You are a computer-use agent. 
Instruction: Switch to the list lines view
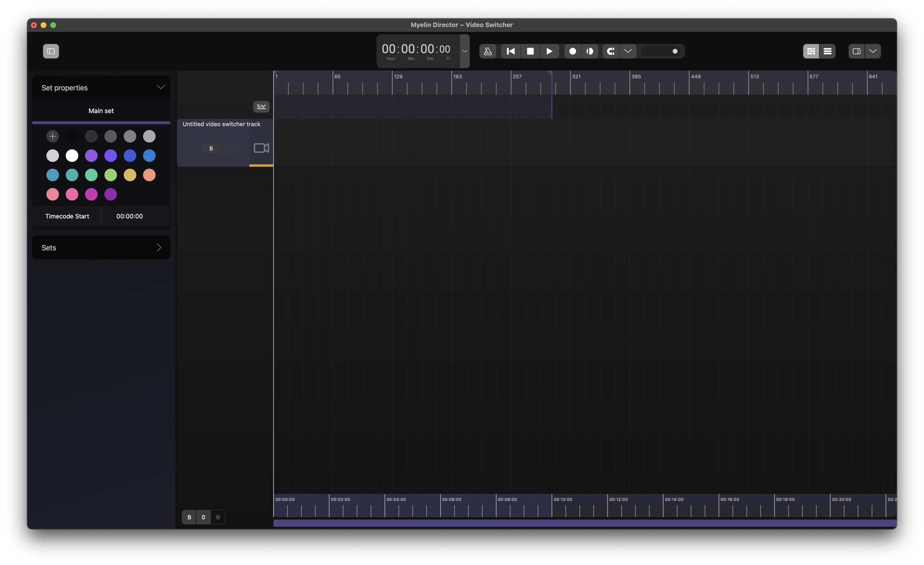tap(827, 51)
